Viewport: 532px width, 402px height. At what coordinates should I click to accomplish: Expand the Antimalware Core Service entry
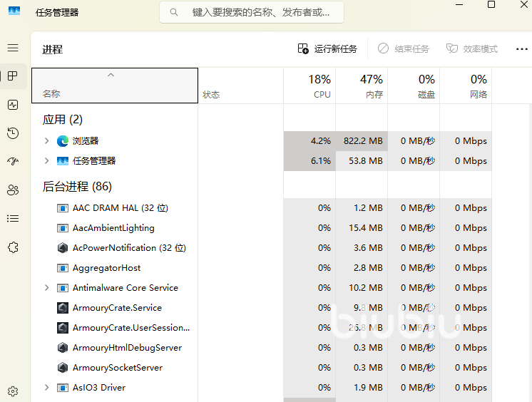(47, 288)
